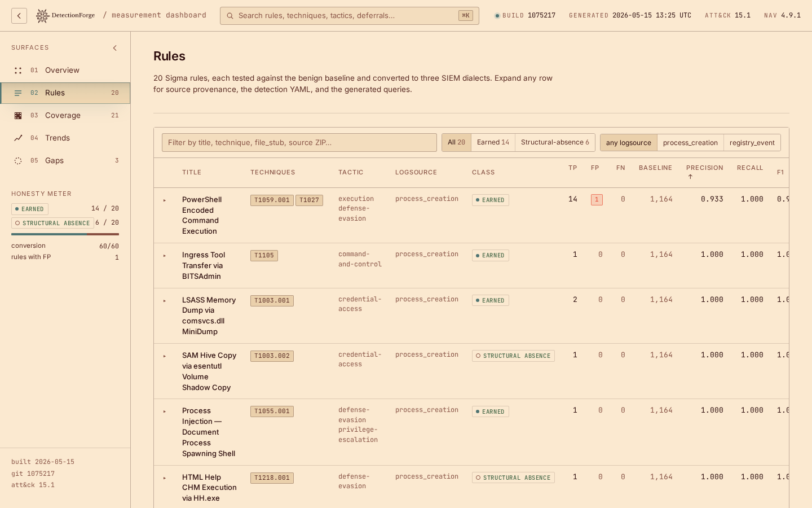This screenshot has height=508, width=812.
Task: Expand the HTML Help CHM Execution row
Action: (165, 478)
